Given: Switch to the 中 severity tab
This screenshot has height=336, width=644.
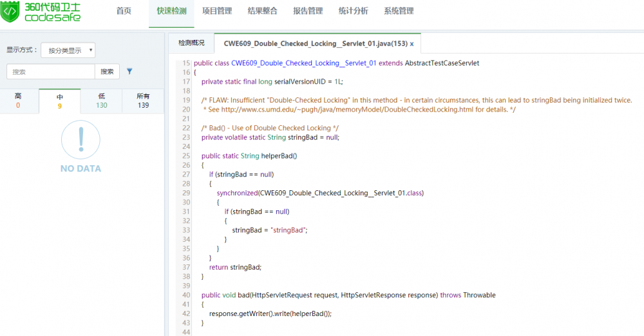Looking at the screenshot, I should coord(60,101).
